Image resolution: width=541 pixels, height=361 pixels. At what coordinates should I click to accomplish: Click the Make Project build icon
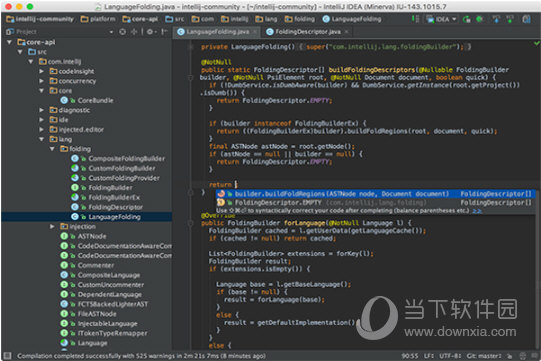point(415,19)
